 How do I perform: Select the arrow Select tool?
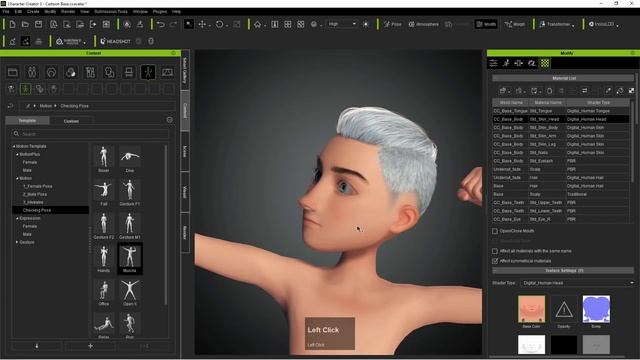tap(189, 24)
